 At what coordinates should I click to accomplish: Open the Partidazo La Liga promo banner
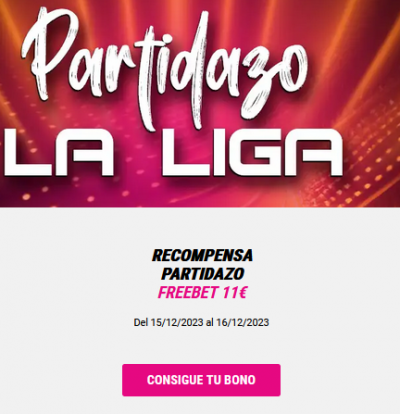point(200,103)
